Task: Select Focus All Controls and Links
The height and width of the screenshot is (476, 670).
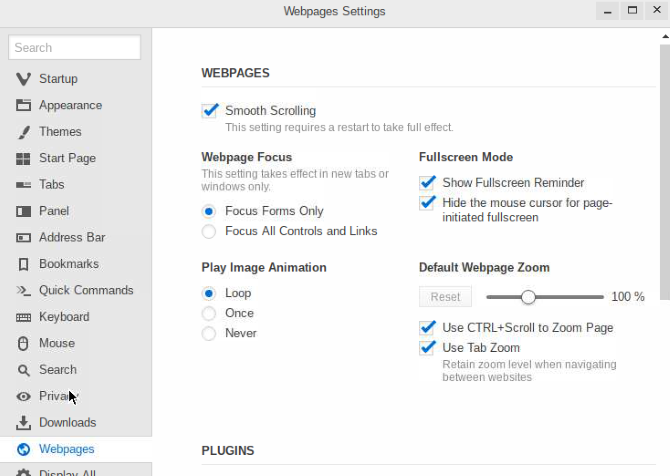Action: pyautogui.click(x=209, y=231)
